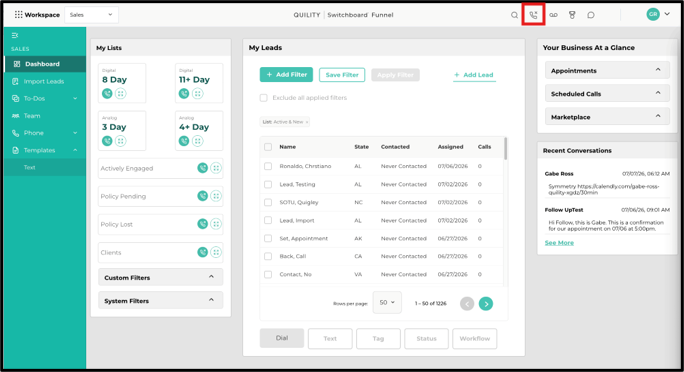The image size is (684, 372).
Task: Check the Ronaldo, Christiano lead row
Action: 268,166
